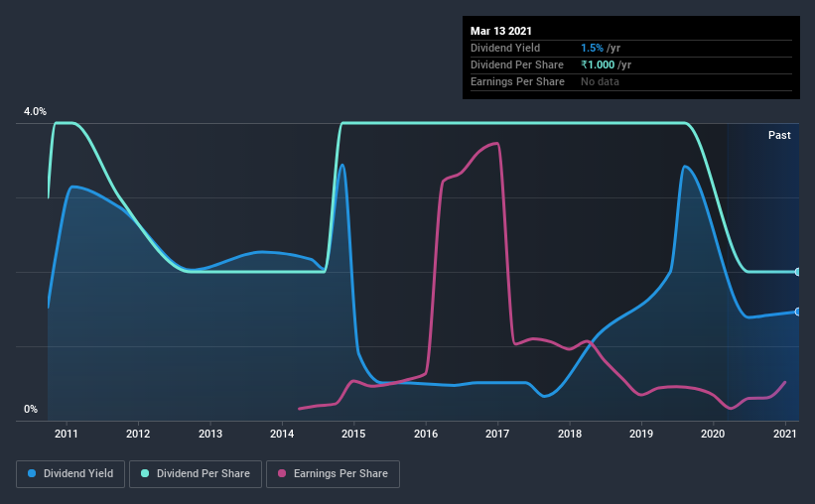This screenshot has width=815, height=504.
Task: Click the Dividend Per Share tooltip row label
Action: click(x=516, y=64)
